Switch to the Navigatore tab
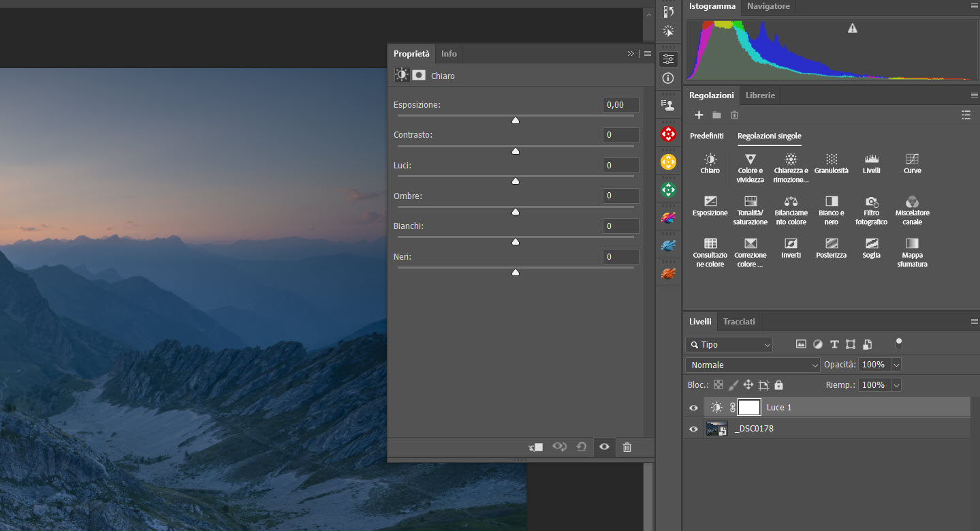This screenshot has width=980, height=531. (768, 6)
